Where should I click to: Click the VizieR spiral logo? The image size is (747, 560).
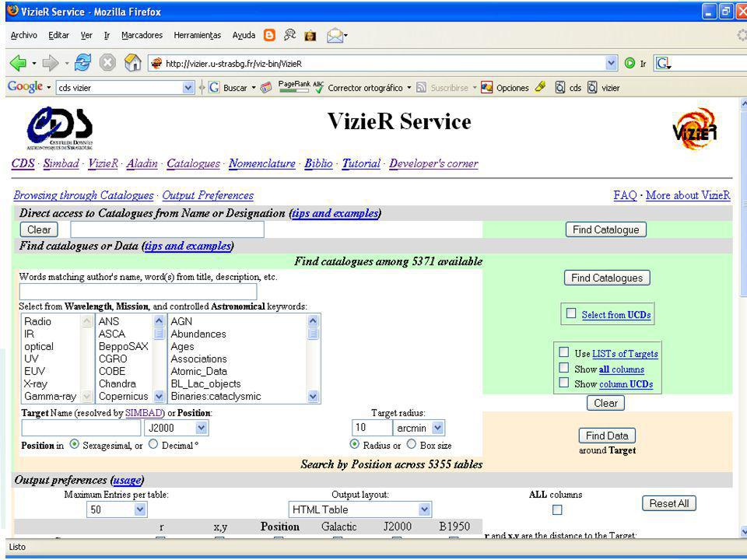click(x=695, y=129)
